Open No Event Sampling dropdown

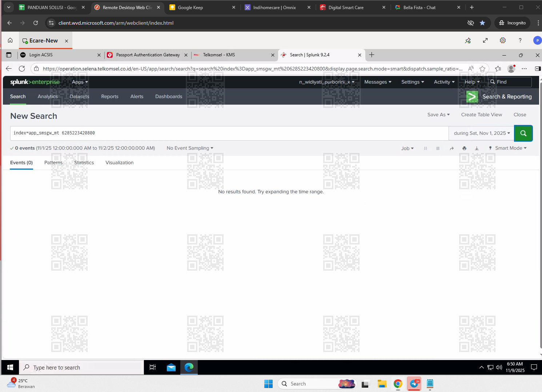tap(190, 148)
